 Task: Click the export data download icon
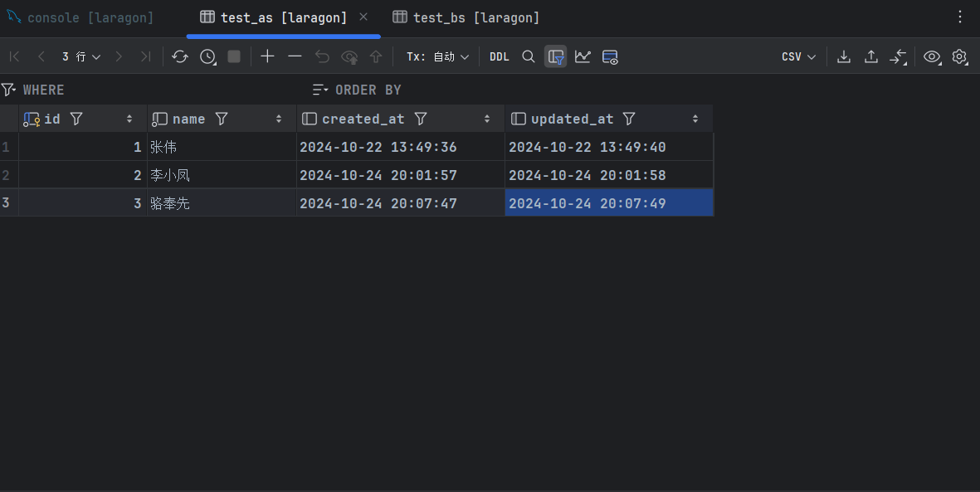844,56
